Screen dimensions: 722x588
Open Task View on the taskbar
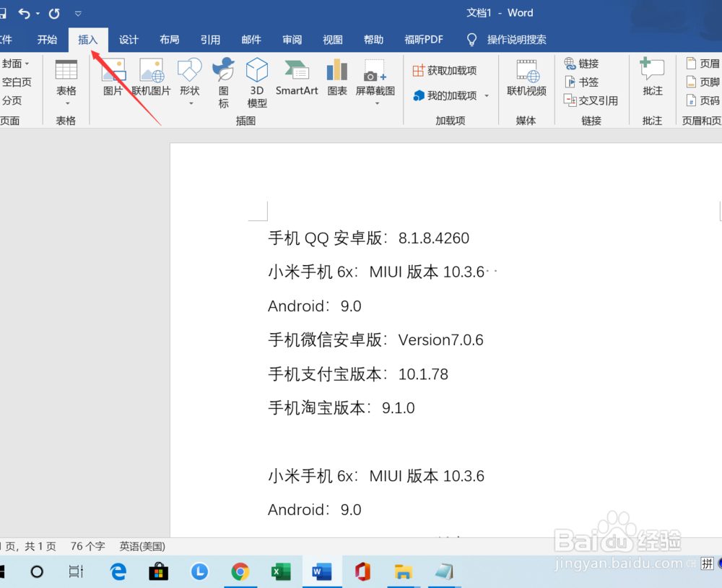(x=76, y=572)
